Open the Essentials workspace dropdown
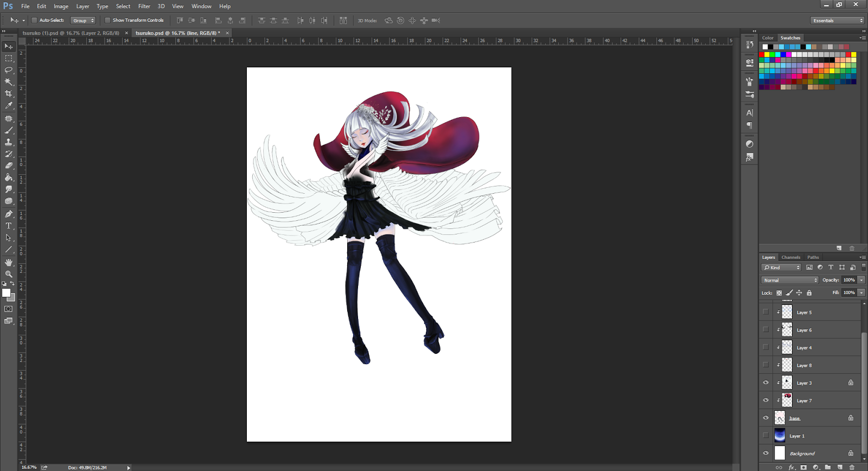 coord(838,21)
